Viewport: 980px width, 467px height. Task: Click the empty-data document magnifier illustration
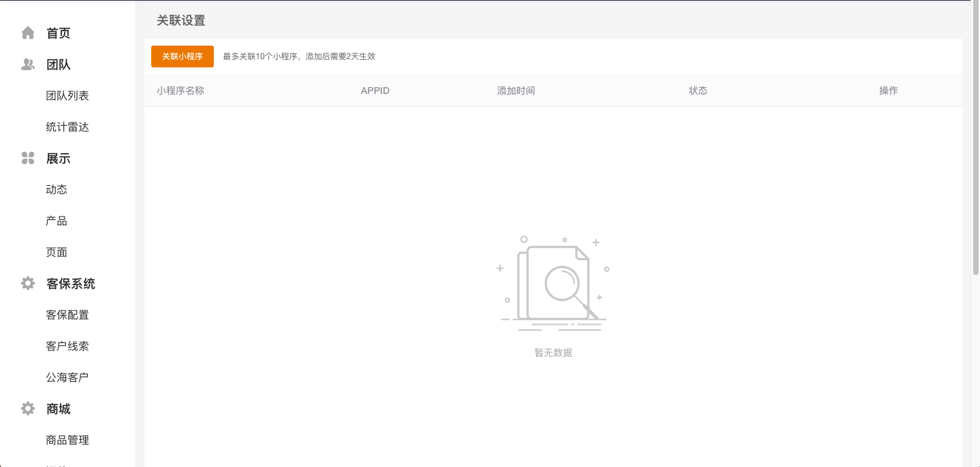click(x=553, y=285)
